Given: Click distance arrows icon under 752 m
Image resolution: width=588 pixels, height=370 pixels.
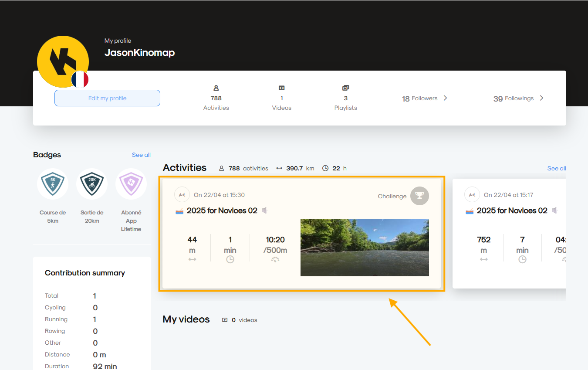Looking at the screenshot, I should pos(484,259).
